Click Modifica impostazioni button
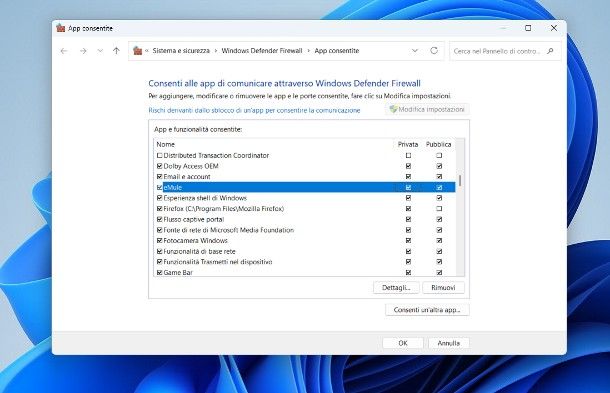 [427, 109]
